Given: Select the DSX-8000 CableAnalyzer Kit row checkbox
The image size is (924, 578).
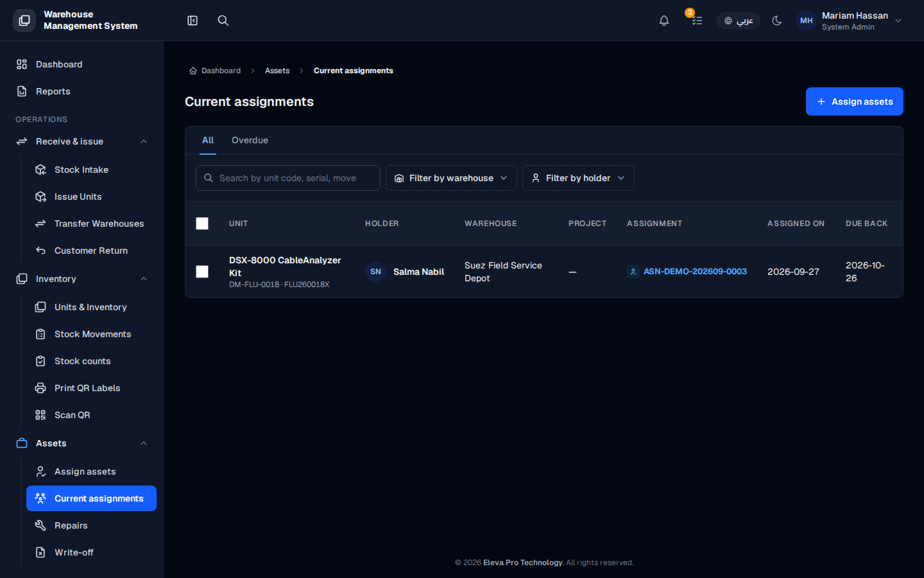Looking at the screenshot, I should pos(202,272).
